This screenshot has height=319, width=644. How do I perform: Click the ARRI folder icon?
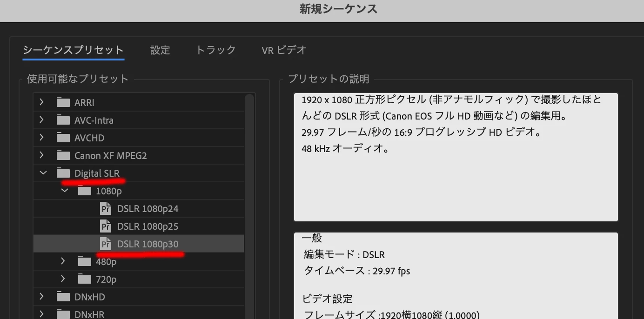pyautogui.click(x=63, y=102)
